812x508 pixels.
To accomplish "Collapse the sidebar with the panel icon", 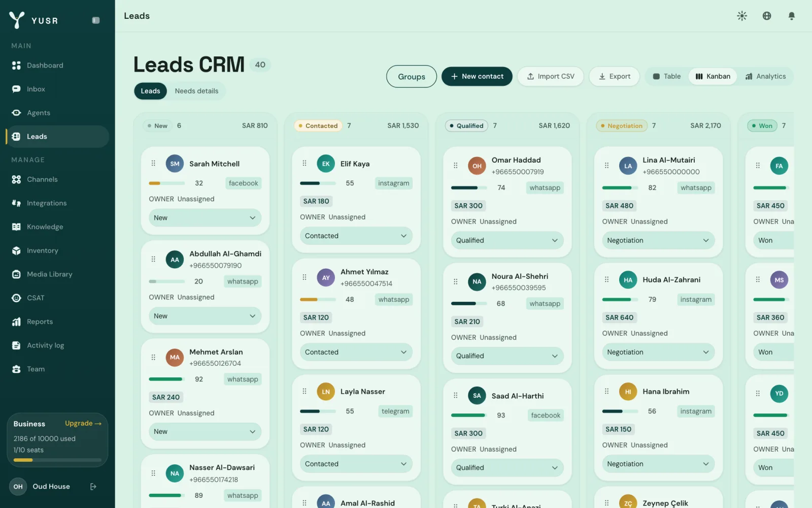I will coord(95,20).
